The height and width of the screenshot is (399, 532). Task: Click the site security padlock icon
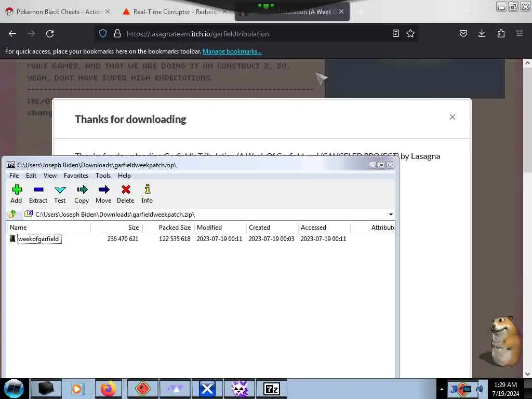pyautogui.click(x=117, y=34)
